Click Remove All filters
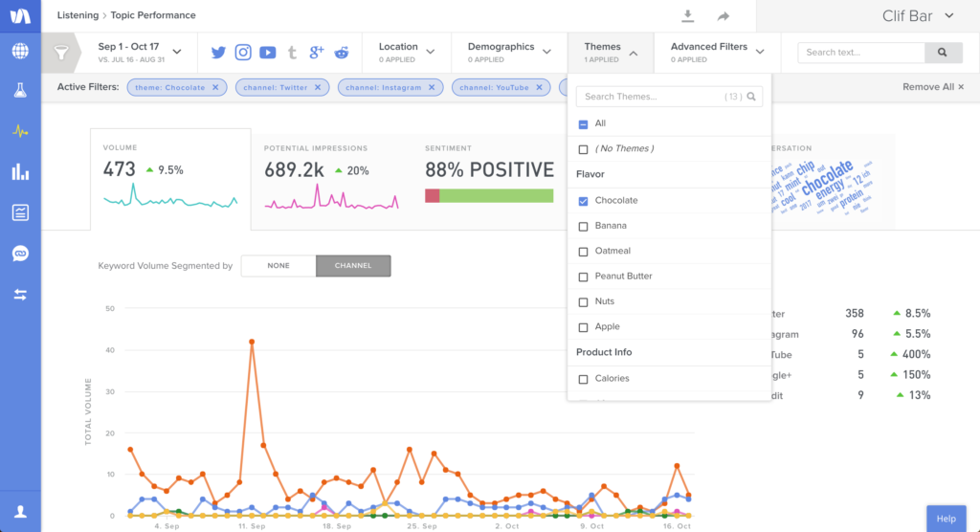The image size is (980, 532). [x=933, y=87]
